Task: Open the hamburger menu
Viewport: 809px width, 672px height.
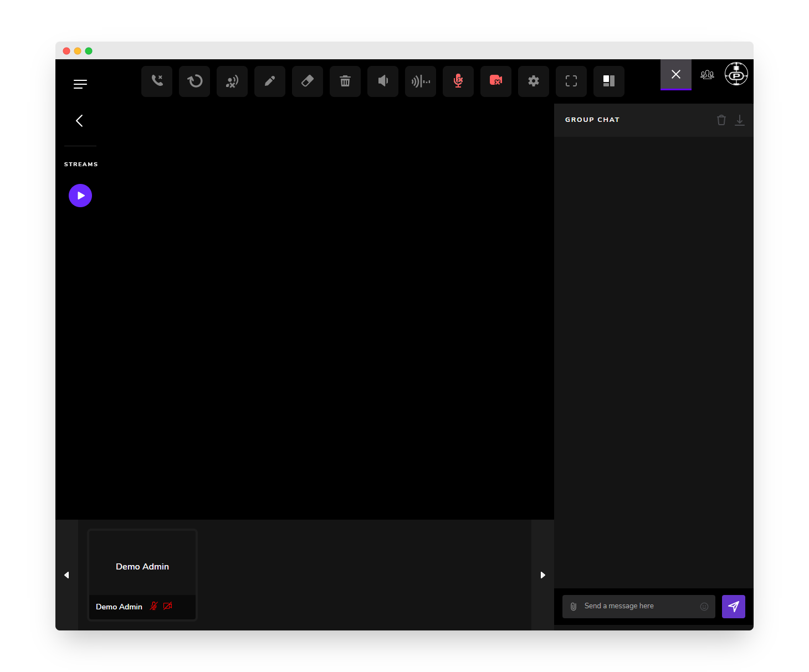Action: point(80,84)
